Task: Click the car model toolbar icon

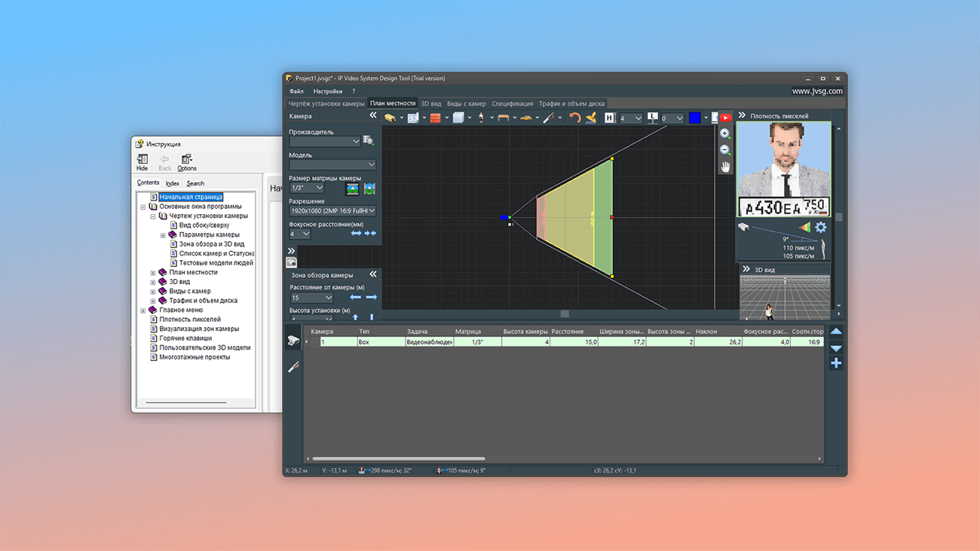Action: (526, 118)
